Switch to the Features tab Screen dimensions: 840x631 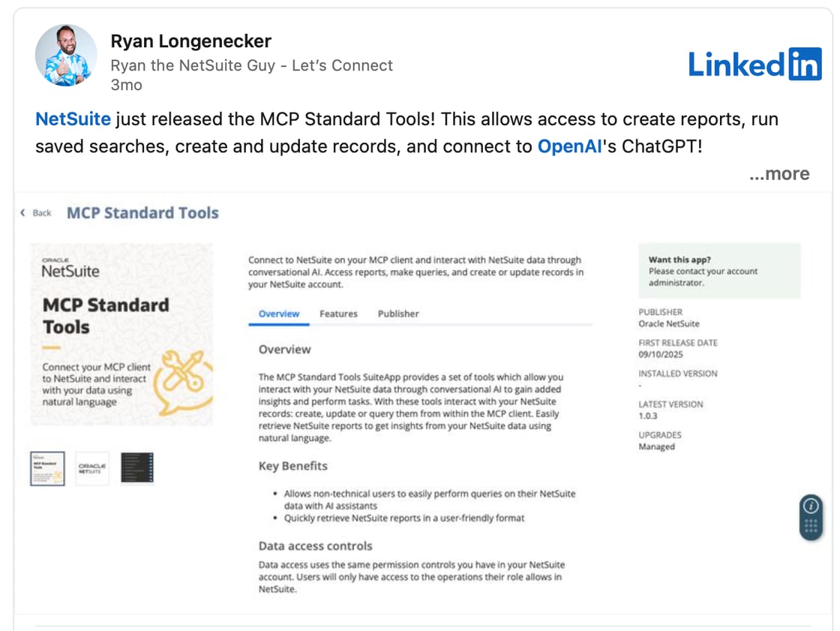(338, 314)
